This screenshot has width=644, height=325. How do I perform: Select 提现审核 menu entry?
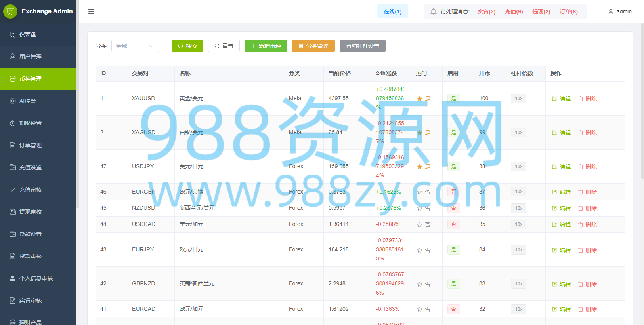point(38,212)
